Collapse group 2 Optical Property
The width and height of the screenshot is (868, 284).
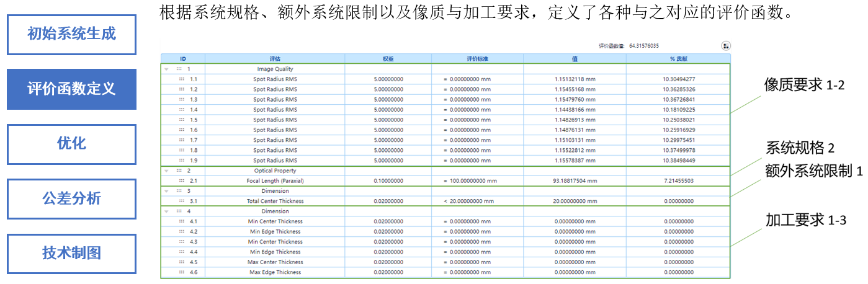(x=166, y=171)
